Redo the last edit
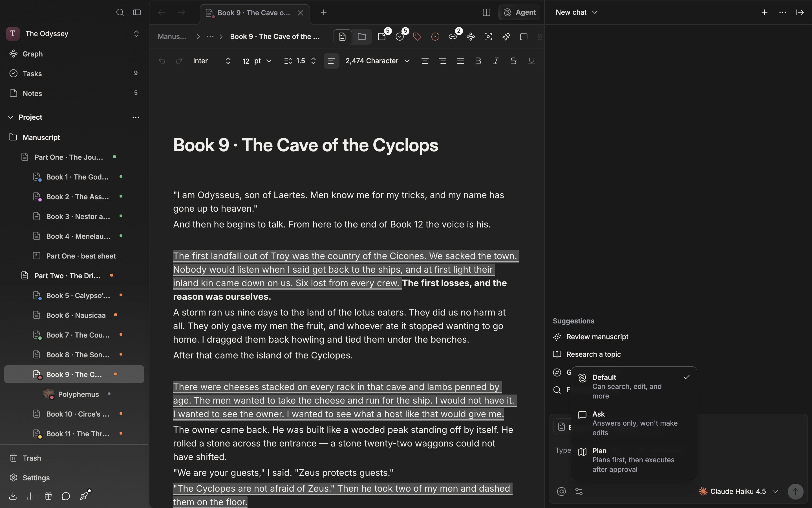 pos(179,61)
